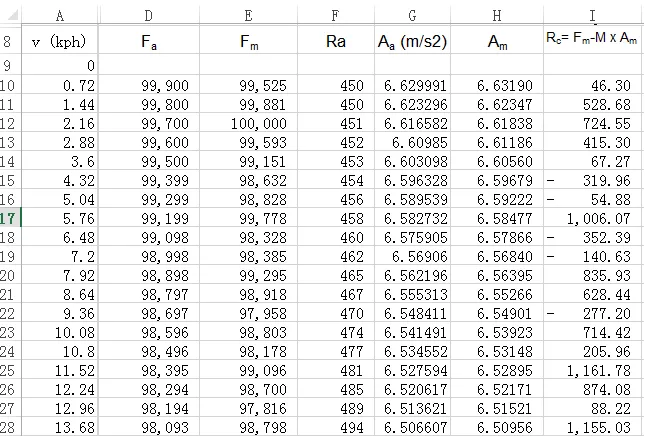Click the 'Aa (m/s2)' header cell
Viewport: 648px width, 436px height.
412,41
